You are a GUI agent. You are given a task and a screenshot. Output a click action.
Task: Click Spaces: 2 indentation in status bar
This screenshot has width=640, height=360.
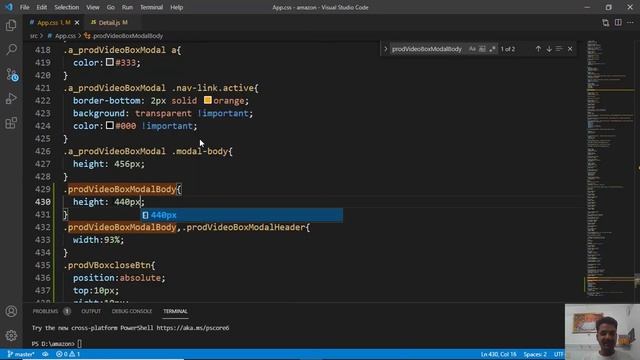tap(535, 354)
